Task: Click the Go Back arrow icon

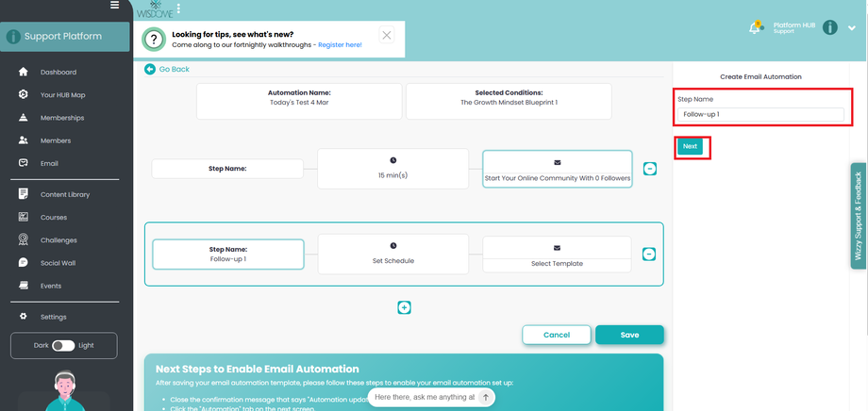Action: click(150, 69)
